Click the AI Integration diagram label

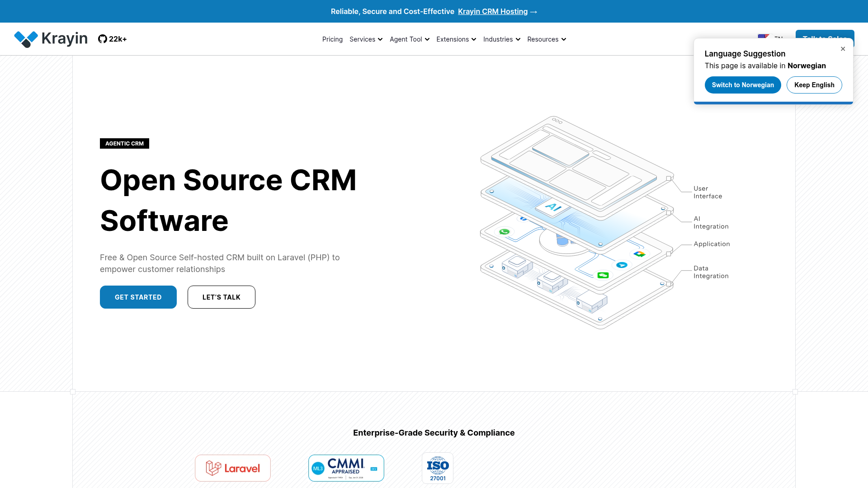coord(711,223)
